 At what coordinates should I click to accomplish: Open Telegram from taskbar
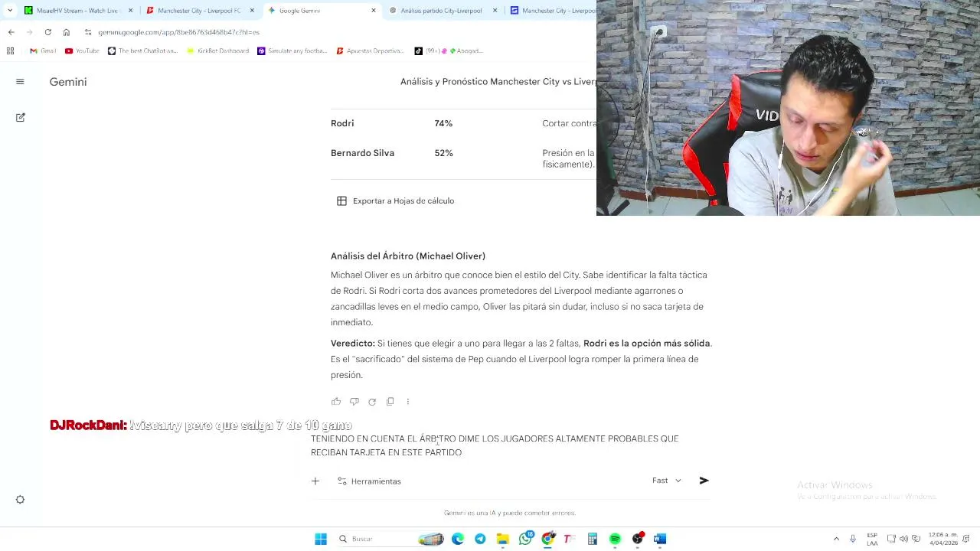tap(480, 539)
